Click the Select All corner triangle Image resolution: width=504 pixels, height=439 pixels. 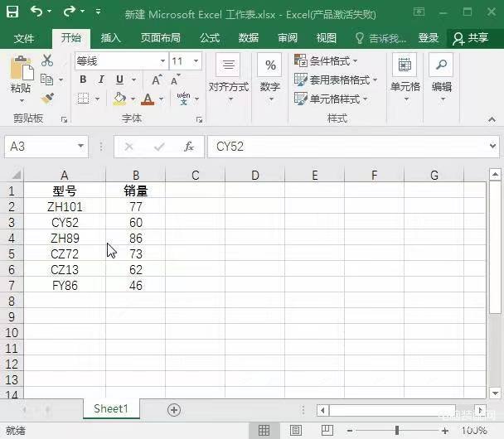(16, 175)
